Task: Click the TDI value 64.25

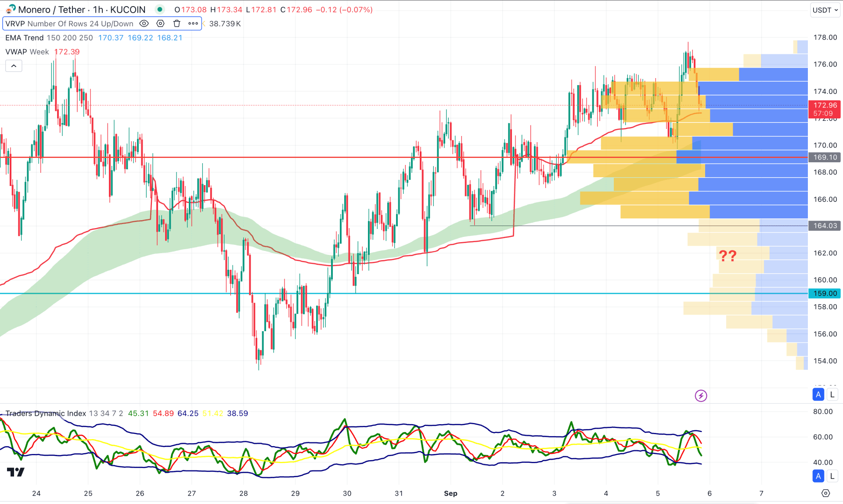Action: coord(188,413)
